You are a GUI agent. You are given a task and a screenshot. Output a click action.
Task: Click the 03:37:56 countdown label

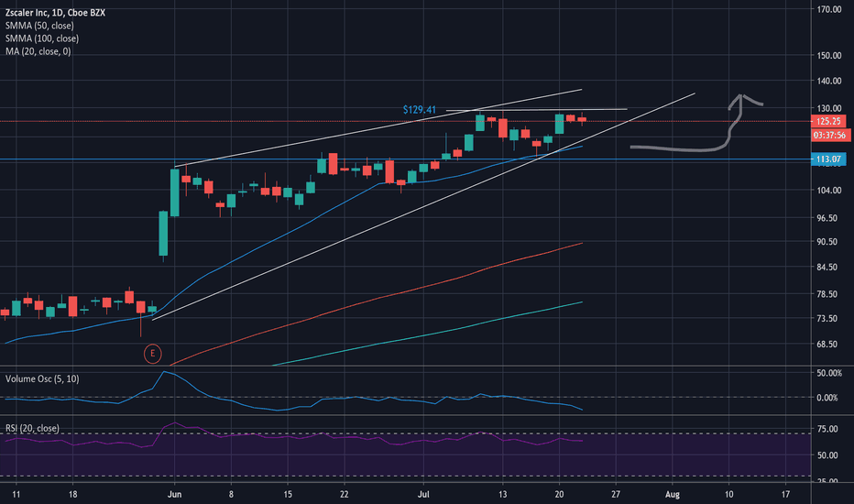click(x=829, y=135)
